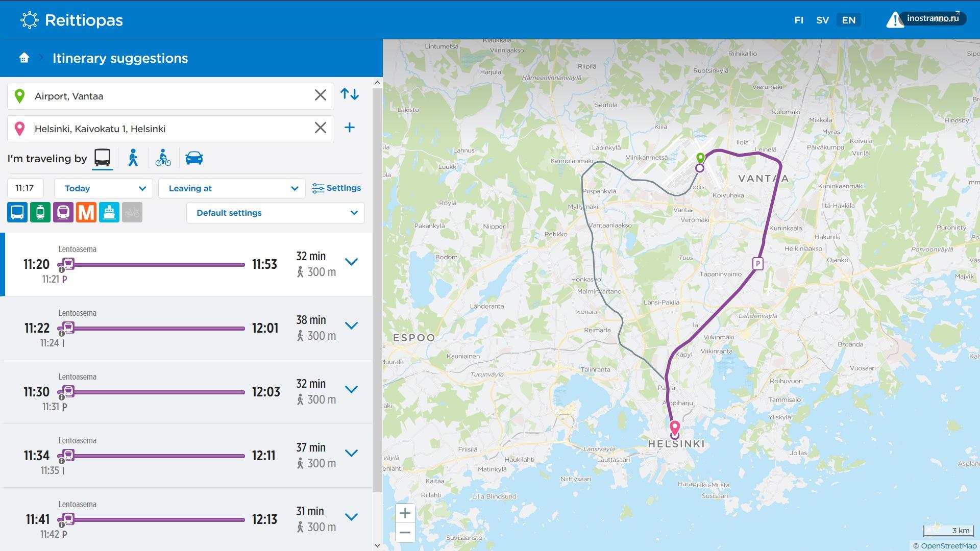Select walking travel mode icon

click(133, 158)
